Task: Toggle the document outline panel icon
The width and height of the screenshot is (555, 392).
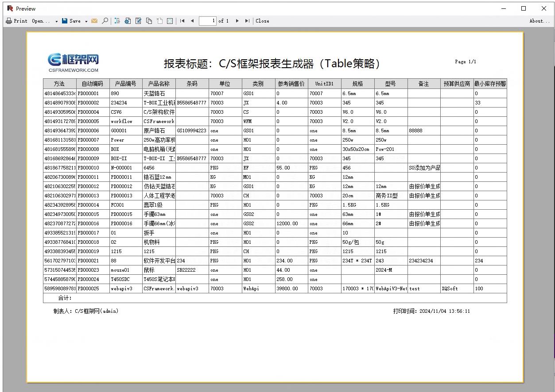Action: click(116, 21)
